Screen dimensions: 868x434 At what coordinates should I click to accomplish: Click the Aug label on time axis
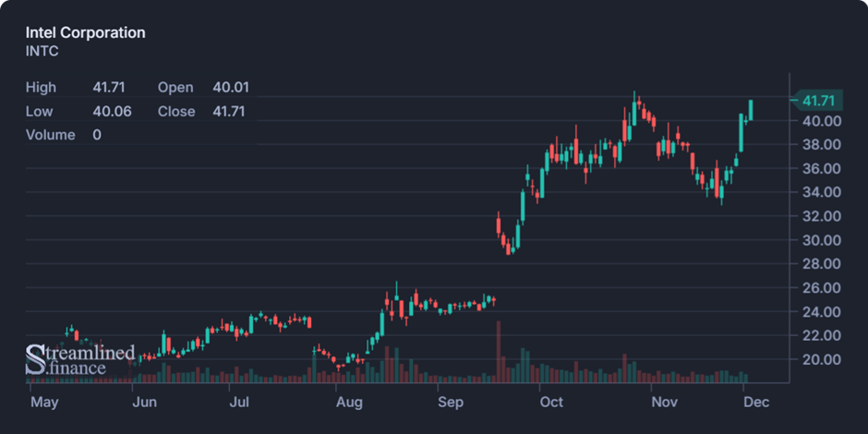349,403
